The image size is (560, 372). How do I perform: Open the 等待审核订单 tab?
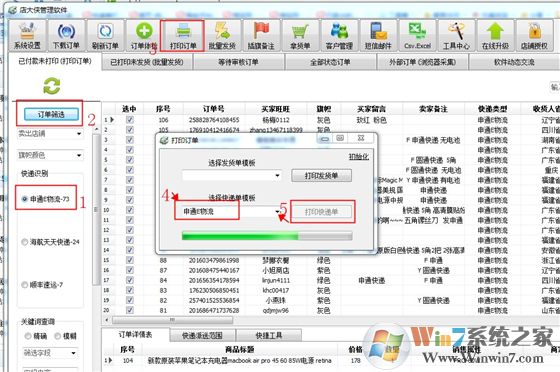click(x=239, y=62)
